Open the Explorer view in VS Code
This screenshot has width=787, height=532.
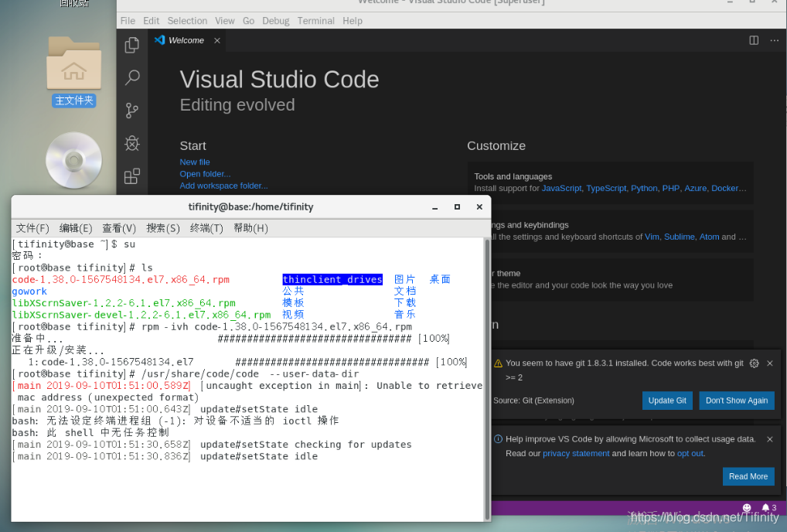pos(132,45)
